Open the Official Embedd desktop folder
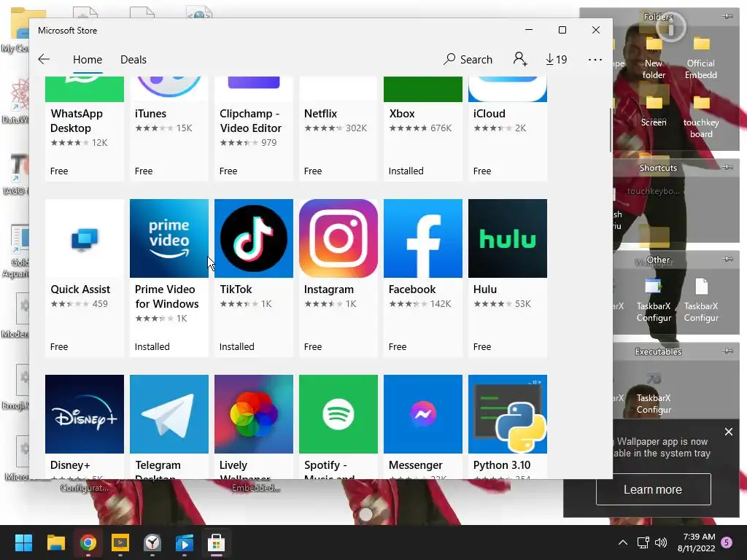 pyautogui.click(x=701, y=57)
